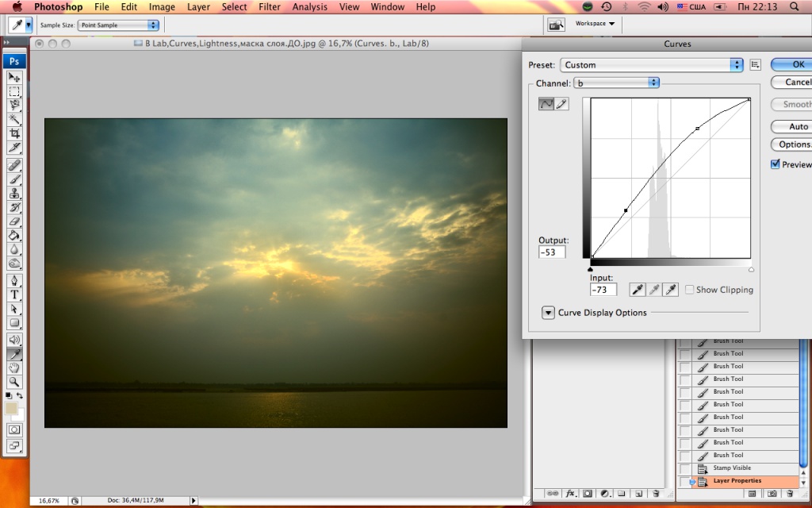Select the white point eyedropper in Curves
Screen dimensions: 812x508
click(x=671, y=290)
